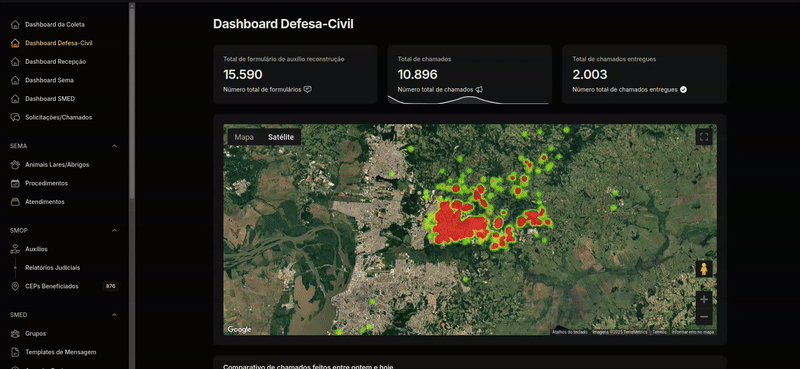Click the megaphone icon beside total de chamados
Viewport: 800px width, 369px height.
point(479,89)
